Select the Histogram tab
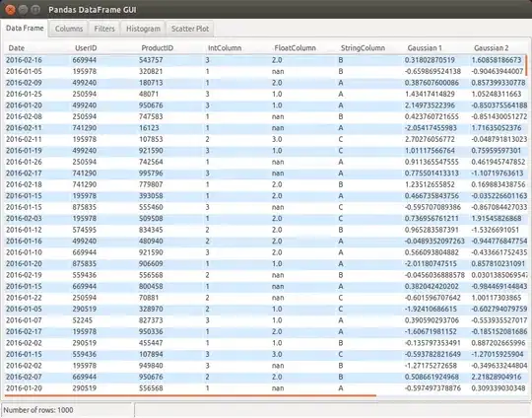 (143, 29)
